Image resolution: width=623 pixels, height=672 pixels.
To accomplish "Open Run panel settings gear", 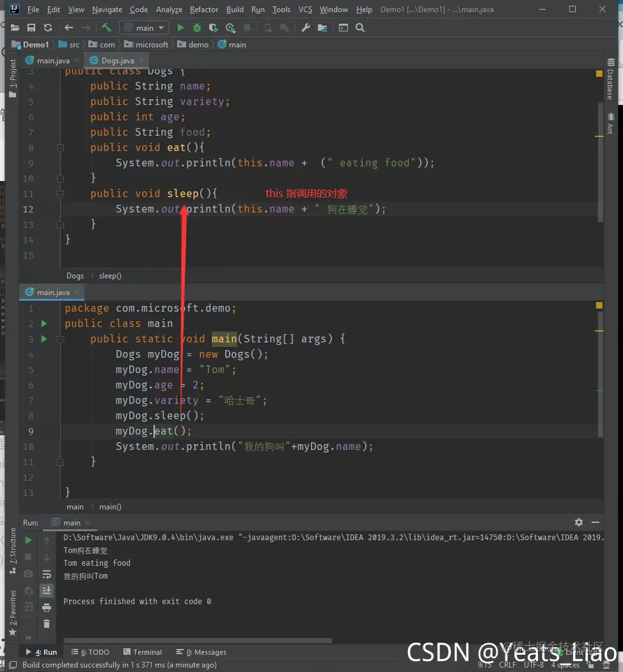I will [x=579, y=522].
